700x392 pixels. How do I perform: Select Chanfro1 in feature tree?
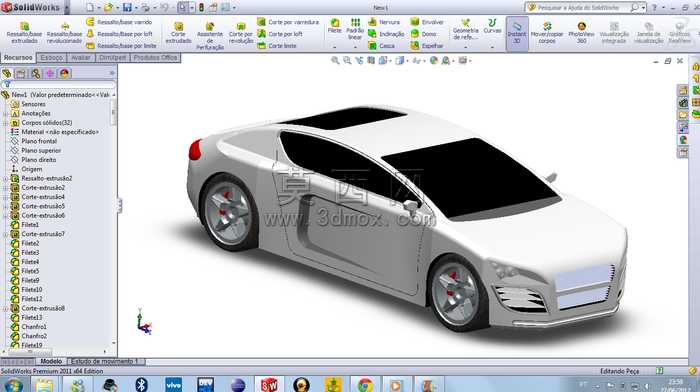point(34,327)
